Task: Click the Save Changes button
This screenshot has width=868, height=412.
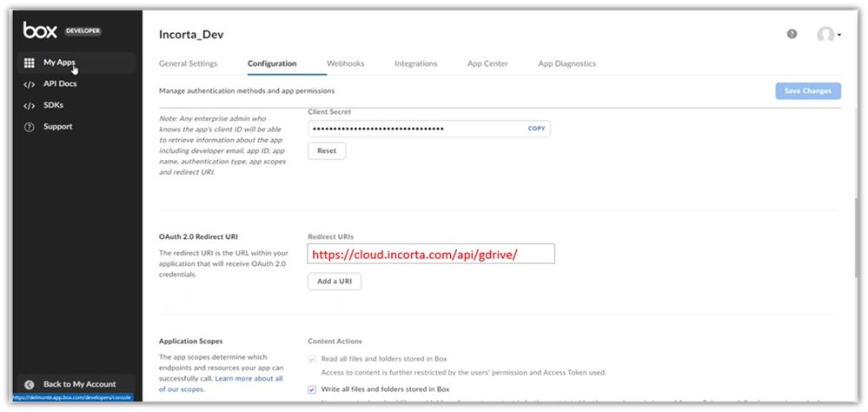Action: point(807,91)
